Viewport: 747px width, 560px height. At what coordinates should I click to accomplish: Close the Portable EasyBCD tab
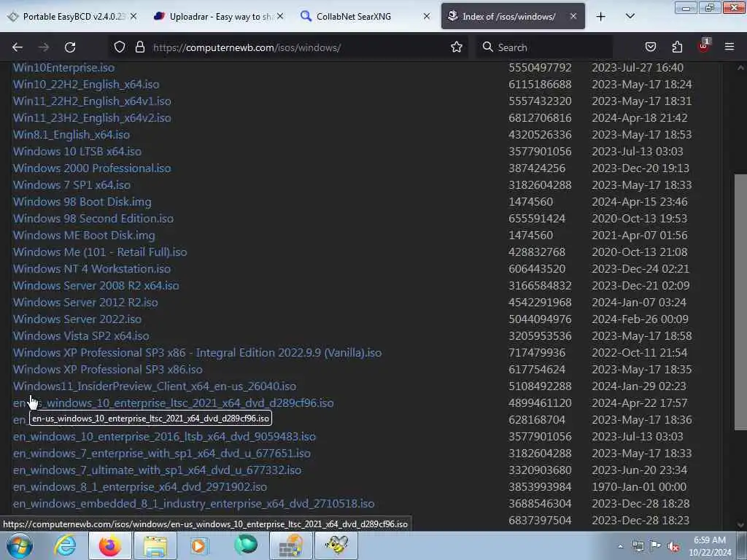pos(133,17)
